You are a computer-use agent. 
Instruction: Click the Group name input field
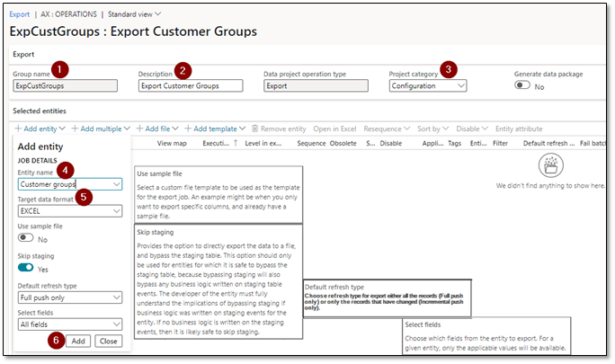click(65, 86)
